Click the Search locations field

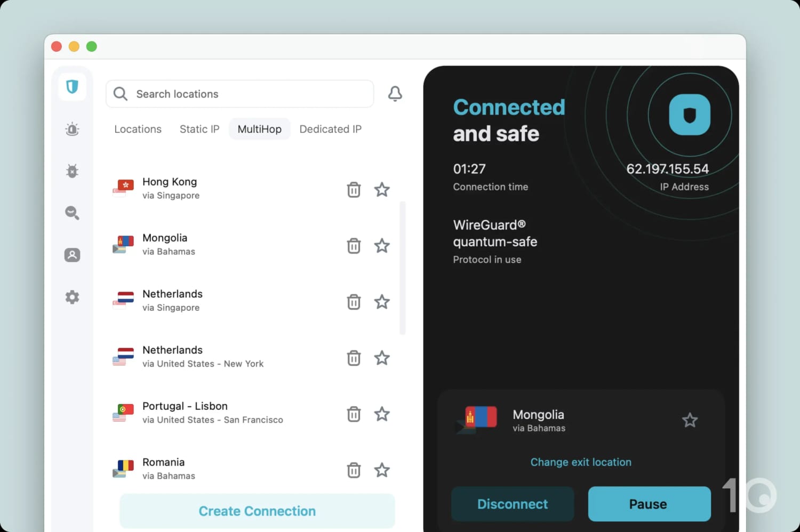(x=240, y=94)
